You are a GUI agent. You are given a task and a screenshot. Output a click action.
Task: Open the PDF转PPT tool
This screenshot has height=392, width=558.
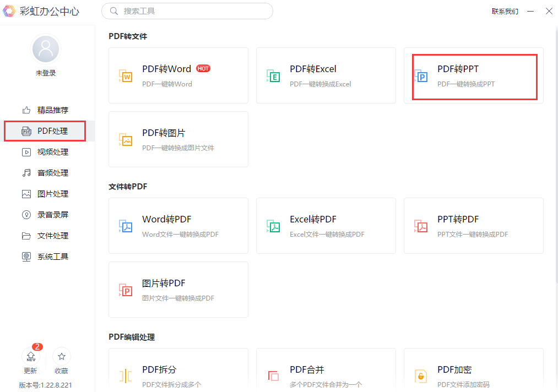point(474,75)
